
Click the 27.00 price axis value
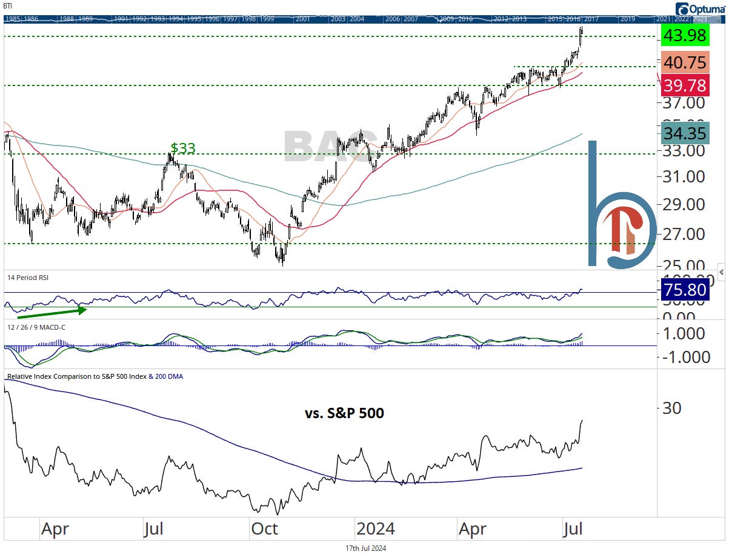coord(684,234)
